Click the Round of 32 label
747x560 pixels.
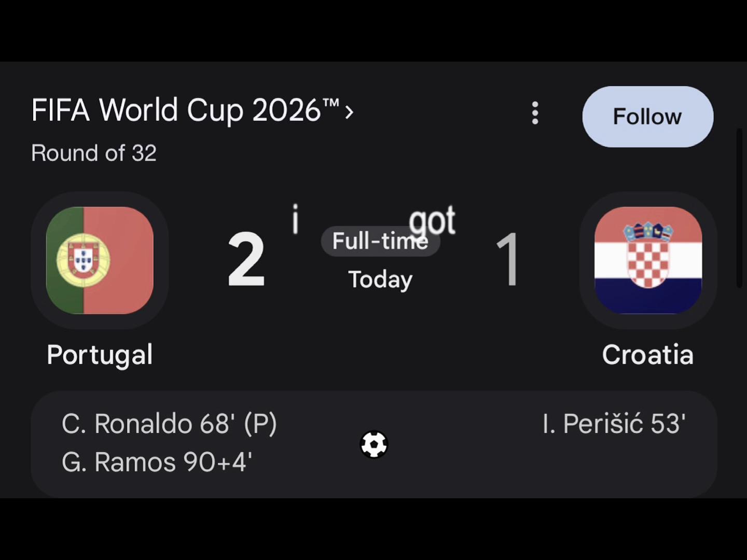coord(94,153)
